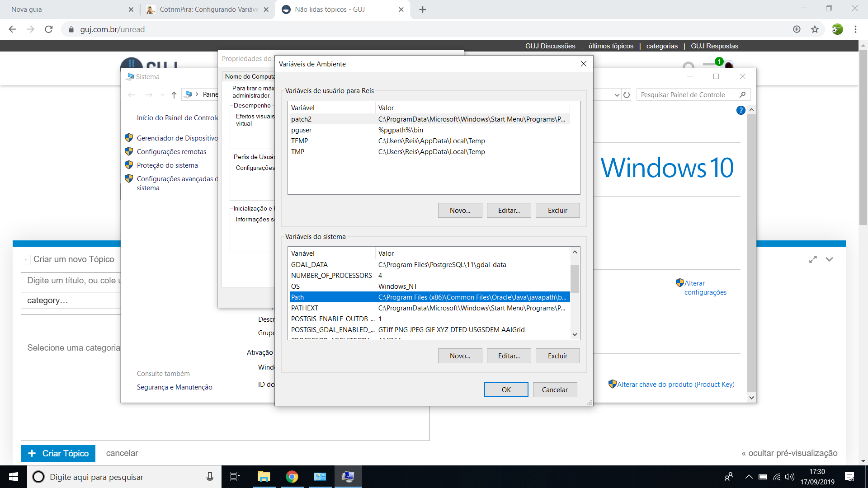Confirm with OK in Variáveis de Ambiente
Viewport: 868px width, 488px height.
[x=506, y=390]
